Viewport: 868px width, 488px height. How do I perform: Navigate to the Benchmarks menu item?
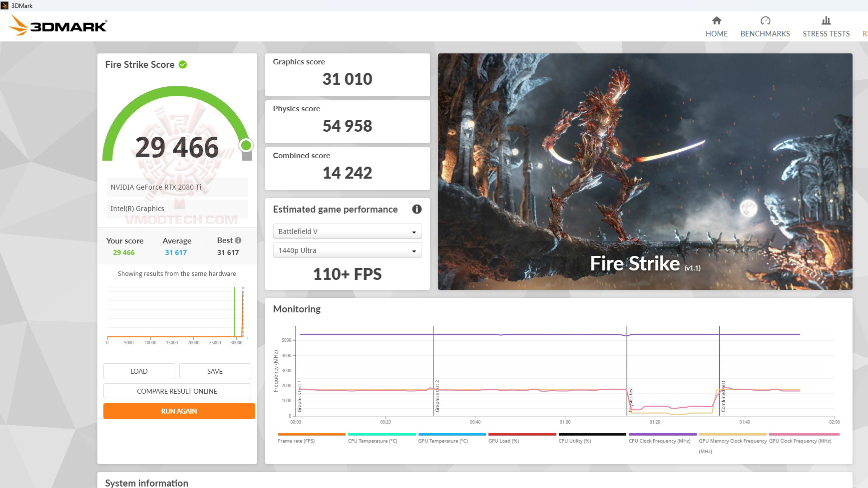[765, 27]
